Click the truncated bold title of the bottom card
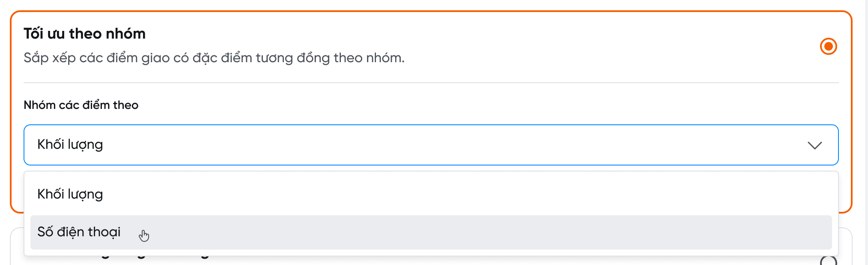868x265 pixels. 150,259
